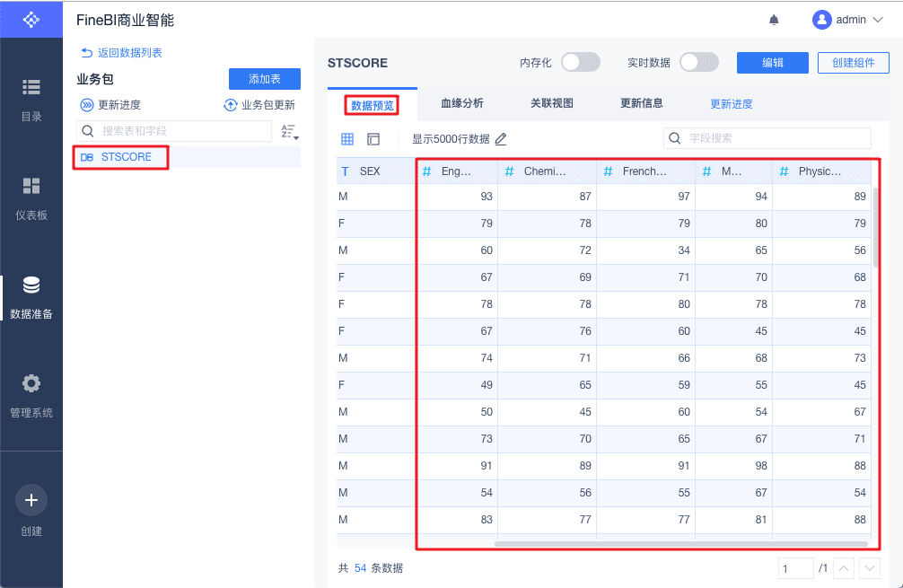Switch to the 关联视图 tab
This screenshot has width=903, height=588.
[x=551, y=103]
